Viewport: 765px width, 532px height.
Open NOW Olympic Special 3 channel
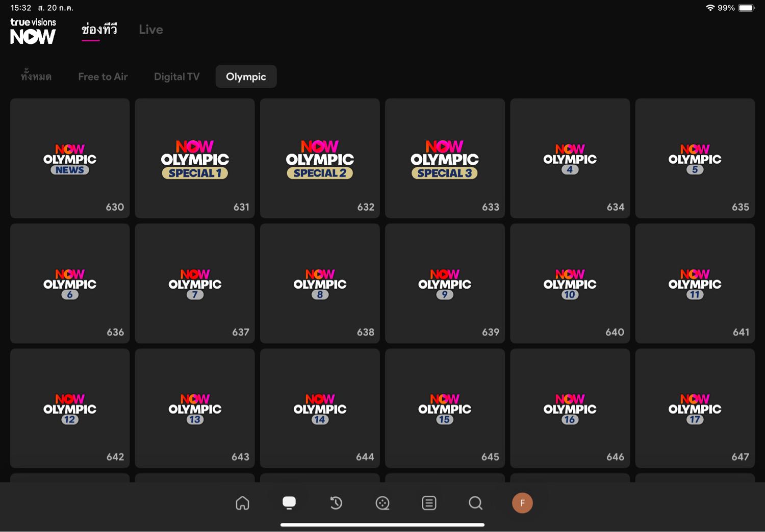click(x=445, y=158)
